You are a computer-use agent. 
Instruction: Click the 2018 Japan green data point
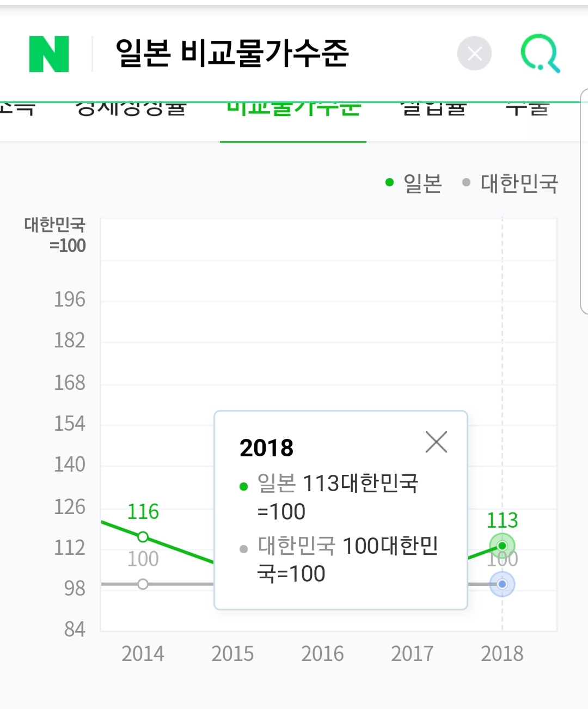502,546
